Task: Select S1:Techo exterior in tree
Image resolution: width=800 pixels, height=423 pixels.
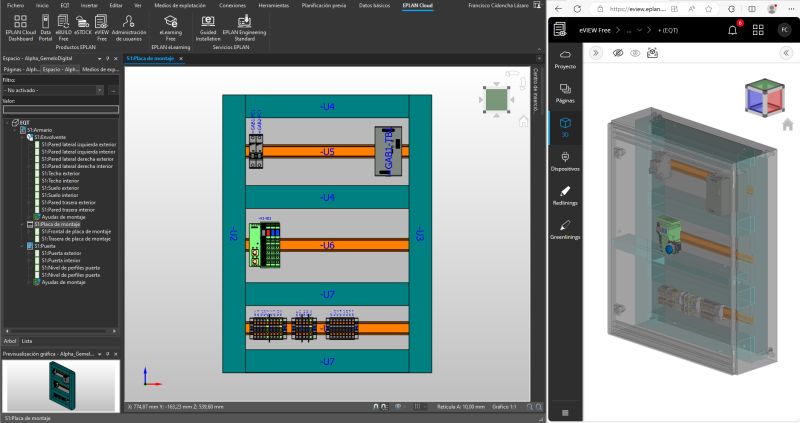Action: click(x=62, y=173)
